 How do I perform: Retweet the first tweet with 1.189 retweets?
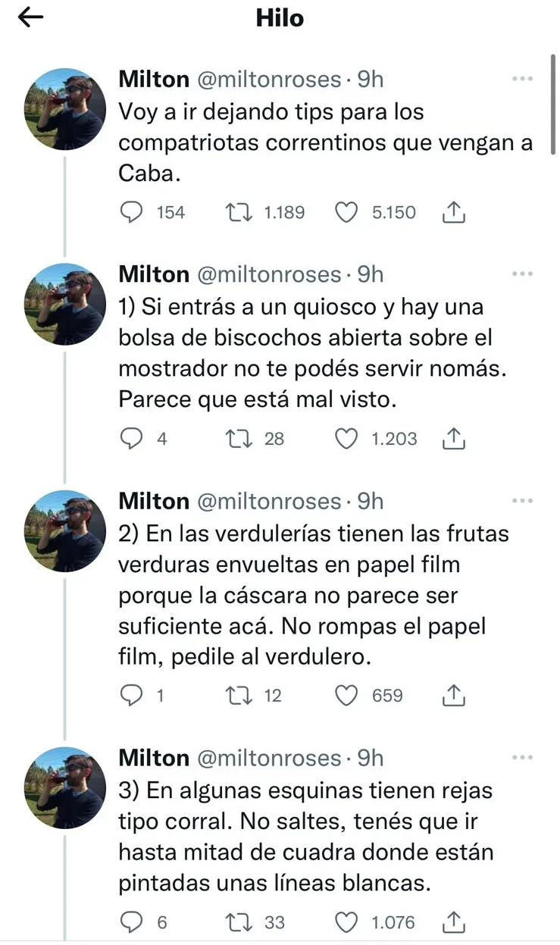coord(240,213)
